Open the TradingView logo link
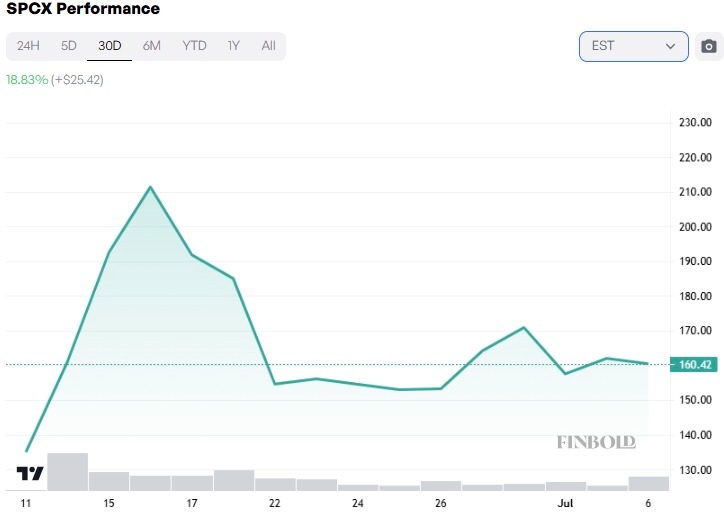Screen dimensions: 724x517 [30, 473]
